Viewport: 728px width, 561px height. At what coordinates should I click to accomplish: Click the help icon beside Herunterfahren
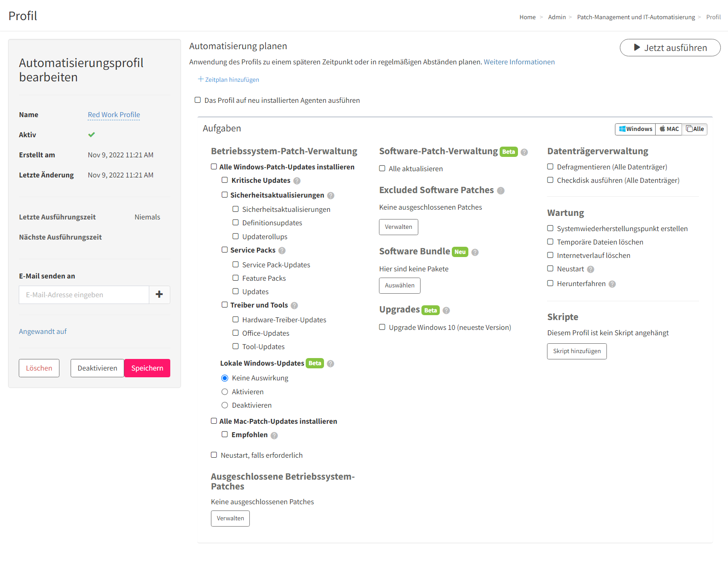click(x=612, y=284)
